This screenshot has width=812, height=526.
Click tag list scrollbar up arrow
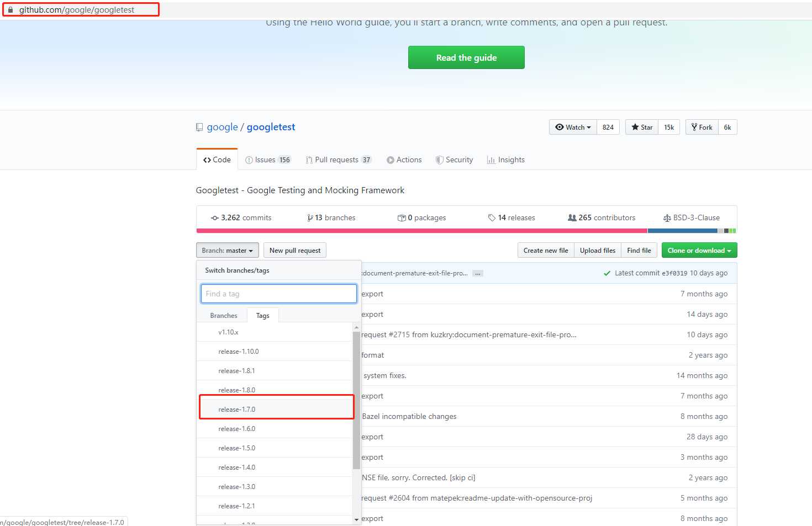click(356, 327)
